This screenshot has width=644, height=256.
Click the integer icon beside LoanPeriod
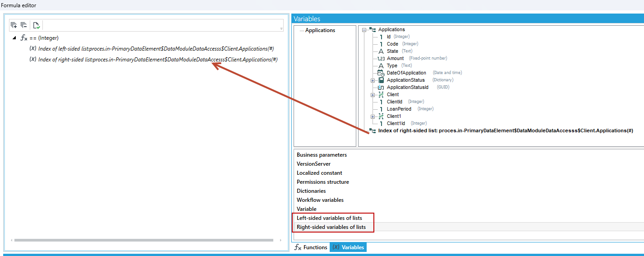click(x=381, y=109)
